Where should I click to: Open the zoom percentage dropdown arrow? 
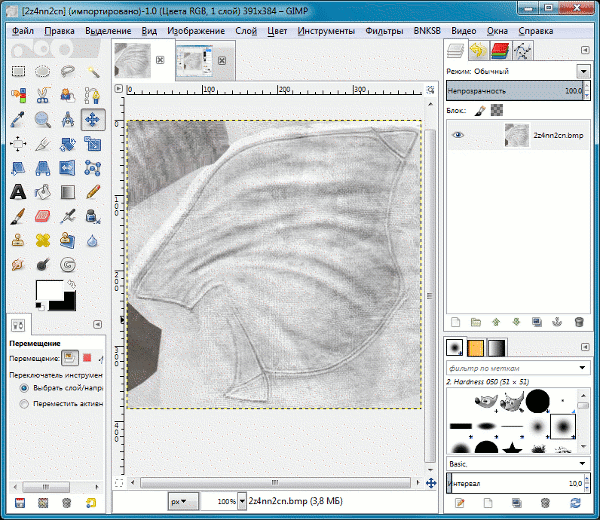tap(242, 501)
